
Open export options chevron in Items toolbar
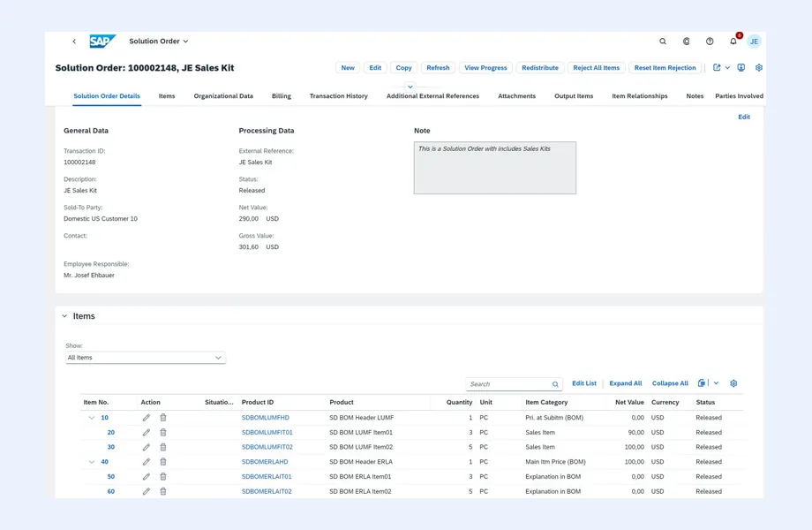(716, 383)
